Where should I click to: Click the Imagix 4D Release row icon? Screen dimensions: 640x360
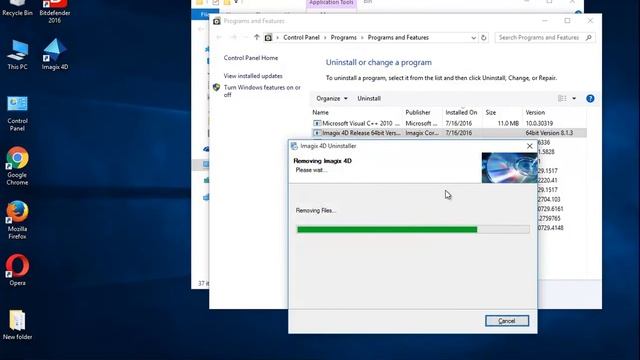(317, 133)
